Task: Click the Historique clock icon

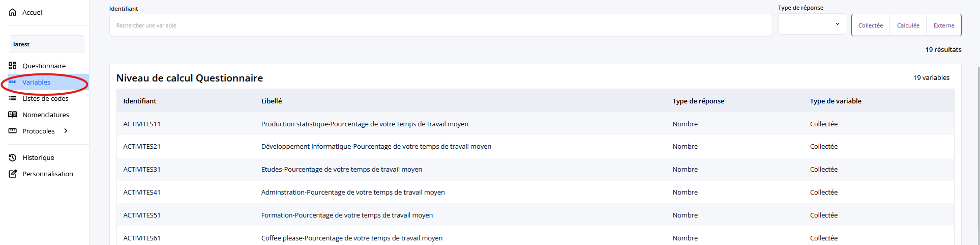Action: pyautogui.click(x=13, y=157)
